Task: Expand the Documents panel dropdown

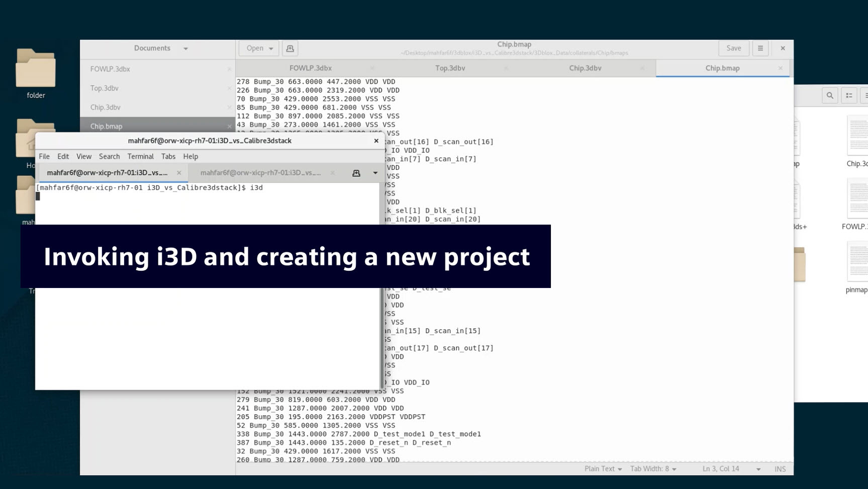Action: point(185,49)
